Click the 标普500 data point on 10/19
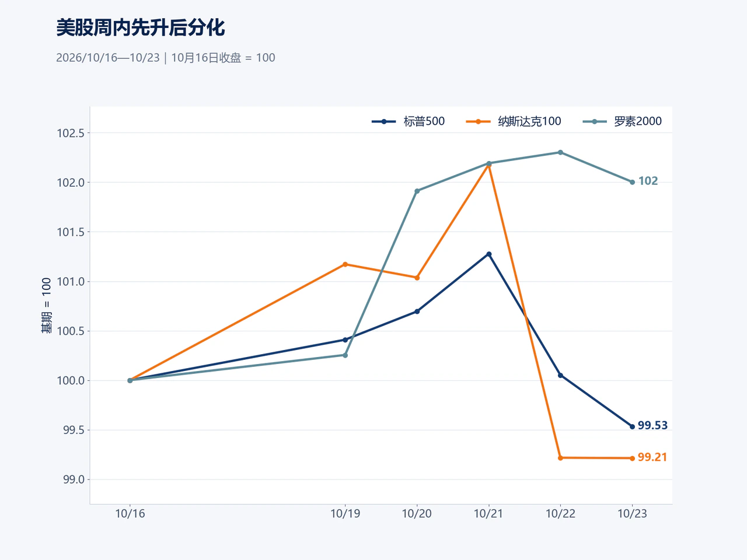This screenshot has height=560, width=747. pyautogui.click(x=345, y=339)
